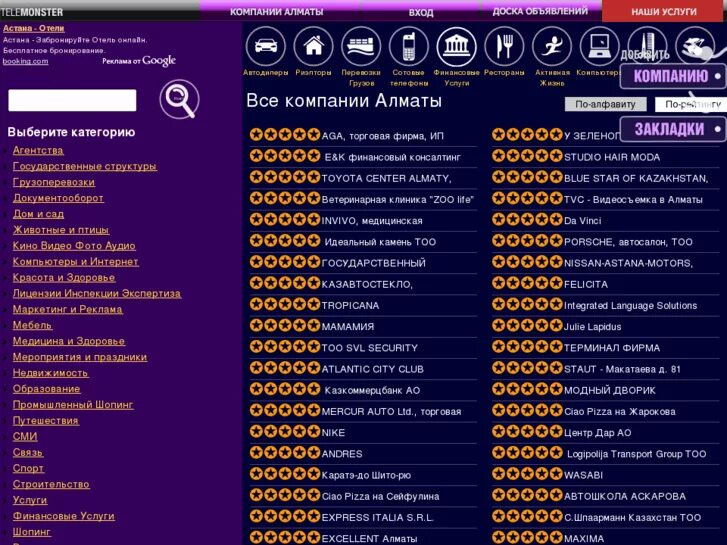Open company AGA, торговая фирма, ИП
727x545 pixels.
[x=383, y=136]
